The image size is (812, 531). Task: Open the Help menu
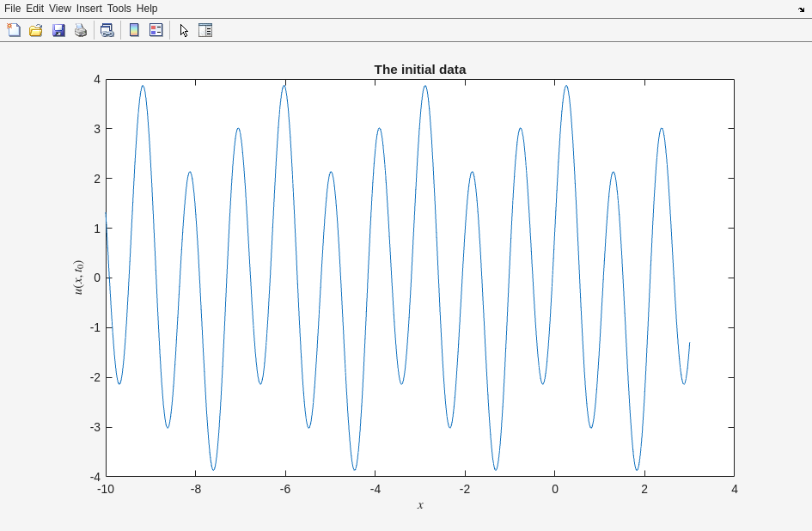coord(147,9)
